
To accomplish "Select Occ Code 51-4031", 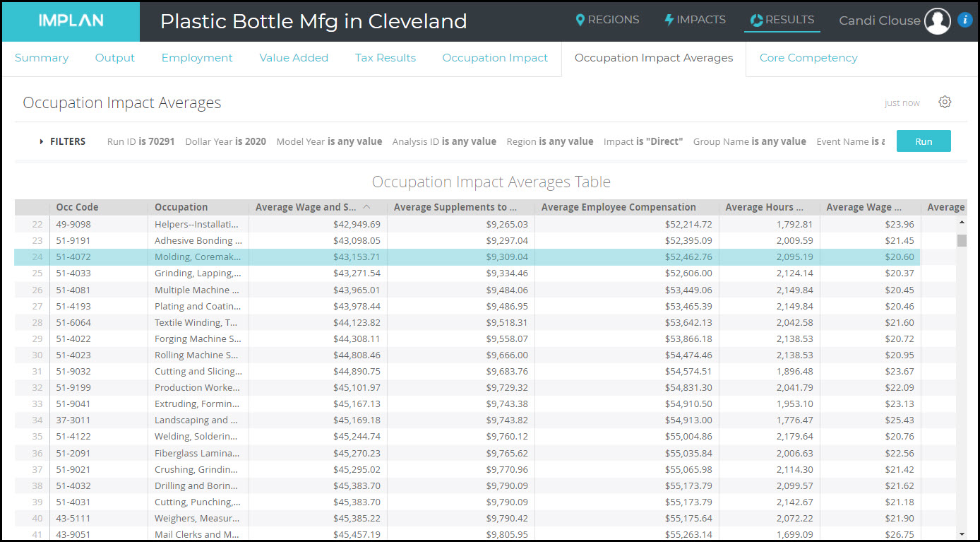I will (73, 502).
